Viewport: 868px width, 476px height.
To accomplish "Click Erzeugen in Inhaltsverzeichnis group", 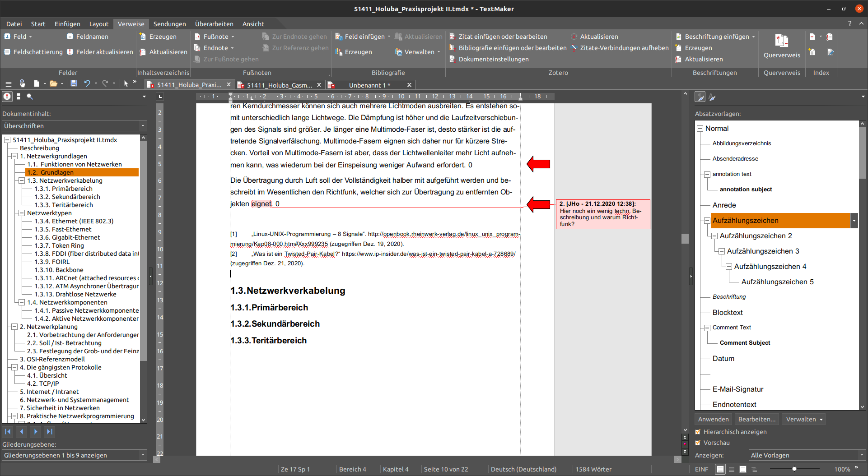I will tap(158, 37).
